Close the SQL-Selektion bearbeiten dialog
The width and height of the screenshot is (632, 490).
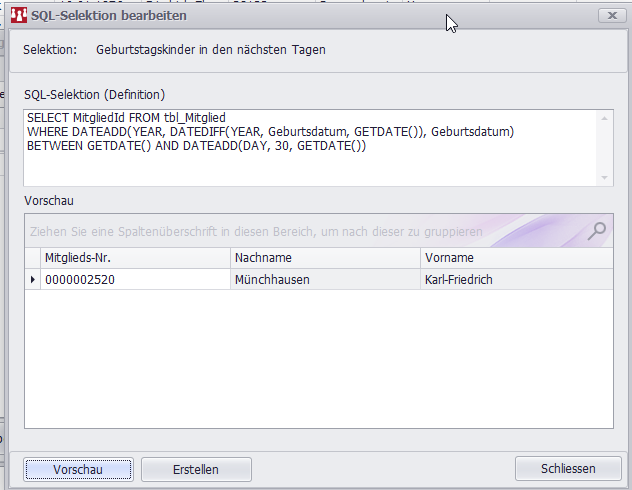(x=612, y=16)
